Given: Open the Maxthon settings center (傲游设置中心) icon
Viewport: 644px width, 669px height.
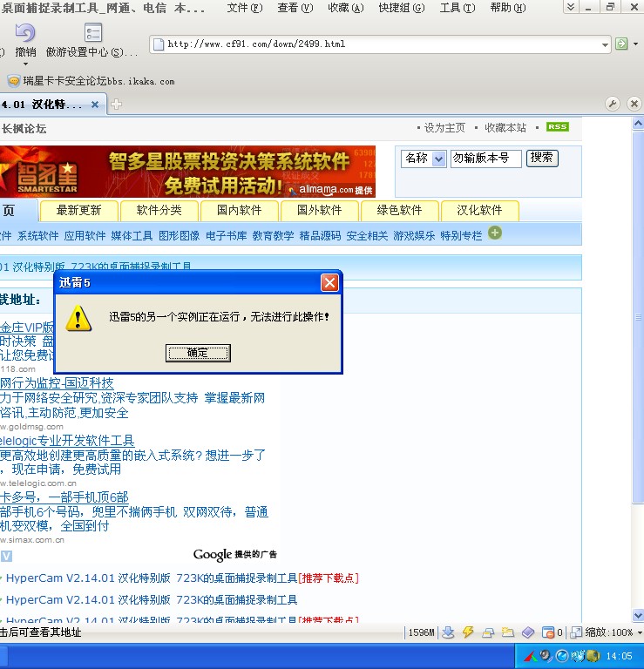Looking at the screenshot, I should point(92,33).
